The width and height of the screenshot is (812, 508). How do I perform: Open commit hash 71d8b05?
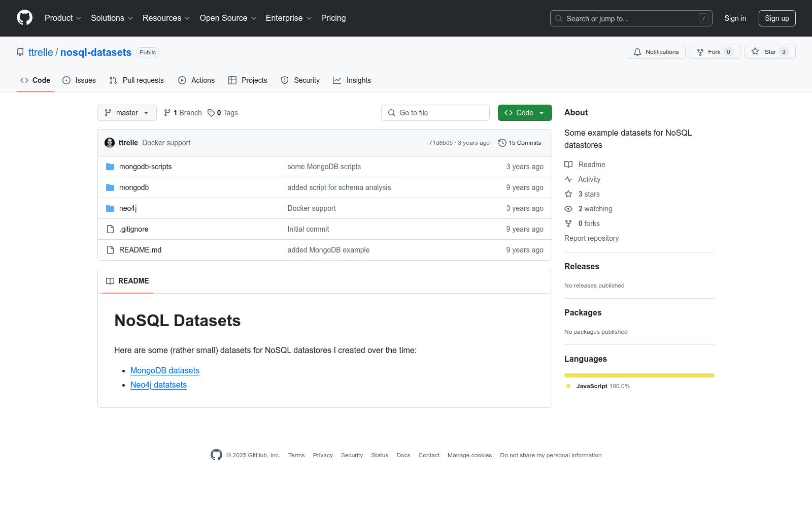(x=441, y=143)
